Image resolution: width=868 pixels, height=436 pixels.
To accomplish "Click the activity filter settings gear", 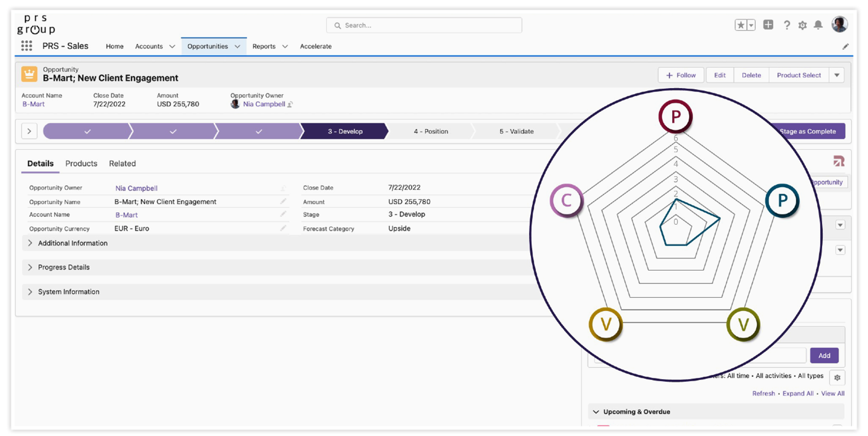I will click(x=837, y=378).
